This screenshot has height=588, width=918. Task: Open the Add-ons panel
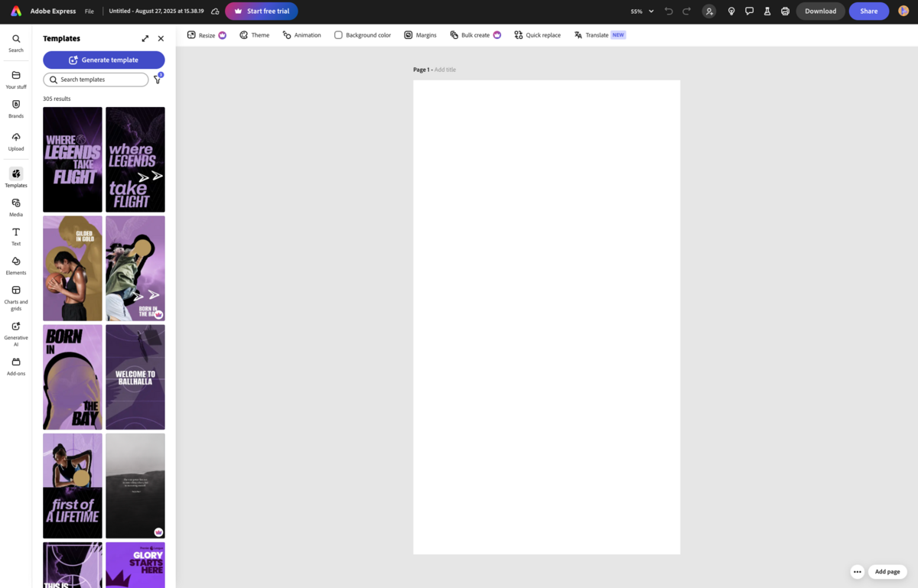tap(15, 366)
